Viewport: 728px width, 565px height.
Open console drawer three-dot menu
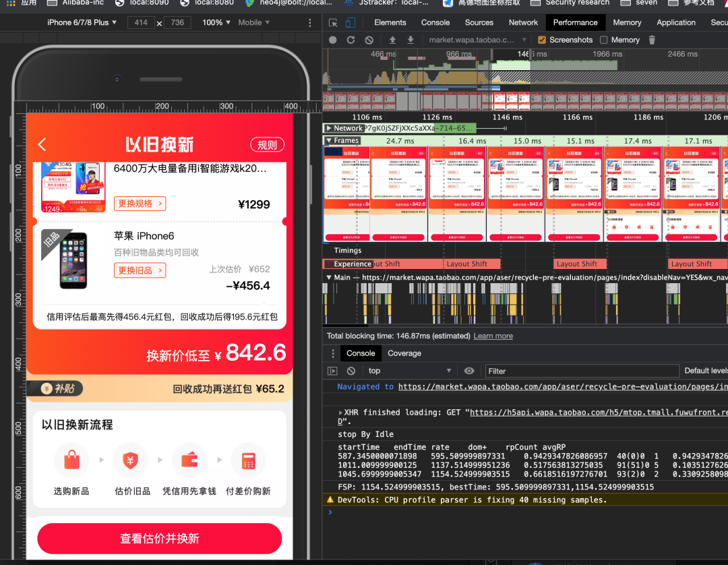[x=332, y=353]
